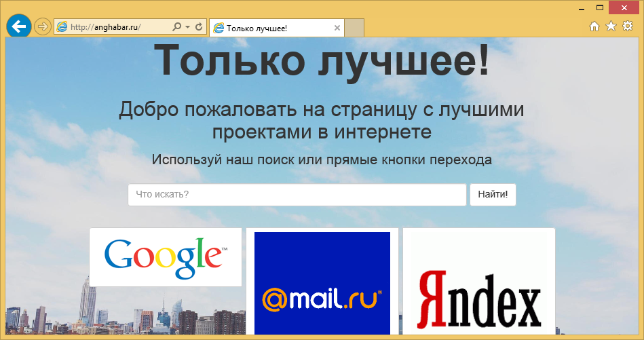This screenshot has height=340, width=644.
Task: Click the anghabar.ru URL field
Action: 112,27
